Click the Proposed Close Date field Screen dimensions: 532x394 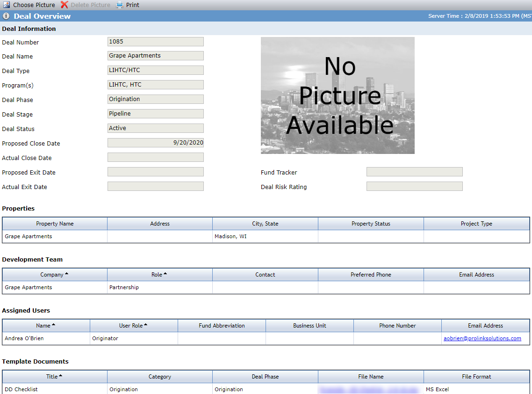156,143
